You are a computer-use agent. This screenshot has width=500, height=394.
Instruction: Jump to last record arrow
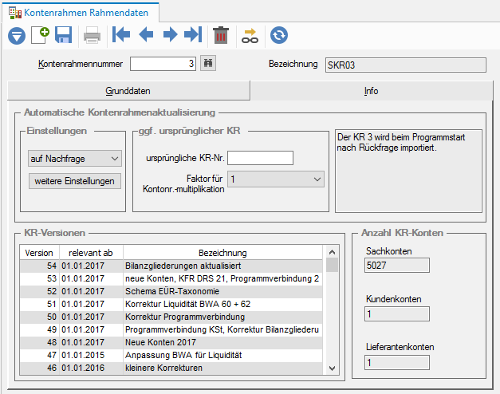pyautogui.click(x=193, y=35)
